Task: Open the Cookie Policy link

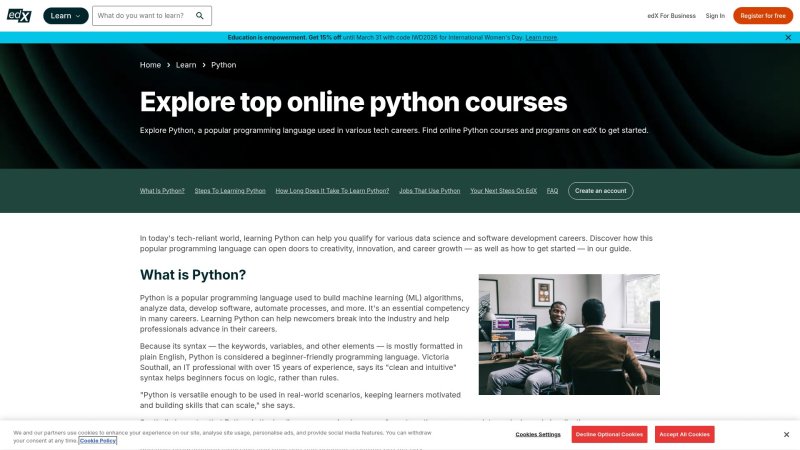Action: 97,440
